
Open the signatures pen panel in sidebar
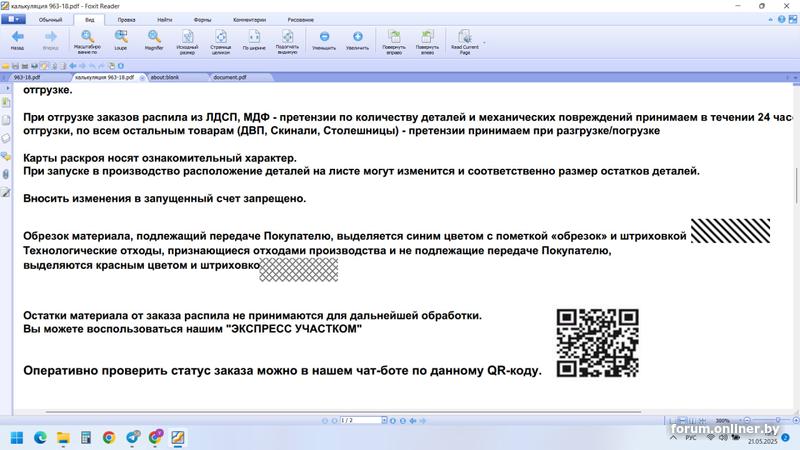click(x=6, y=192)
